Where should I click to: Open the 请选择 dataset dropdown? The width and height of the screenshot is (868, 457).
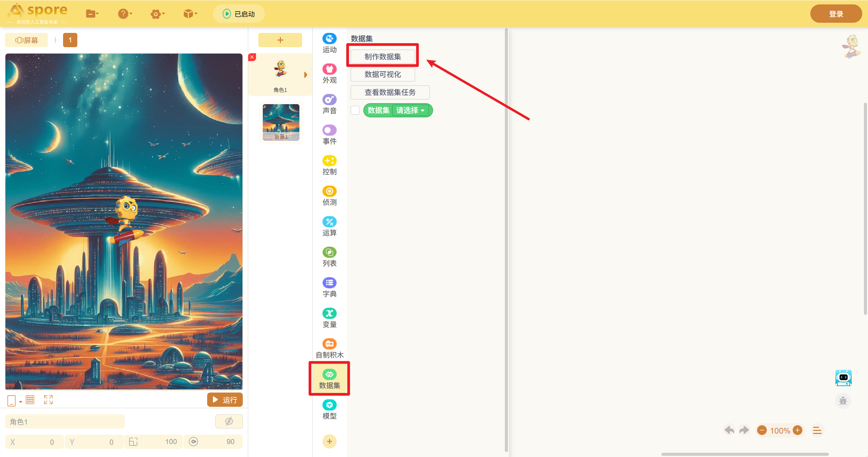(x=410, y=110)
